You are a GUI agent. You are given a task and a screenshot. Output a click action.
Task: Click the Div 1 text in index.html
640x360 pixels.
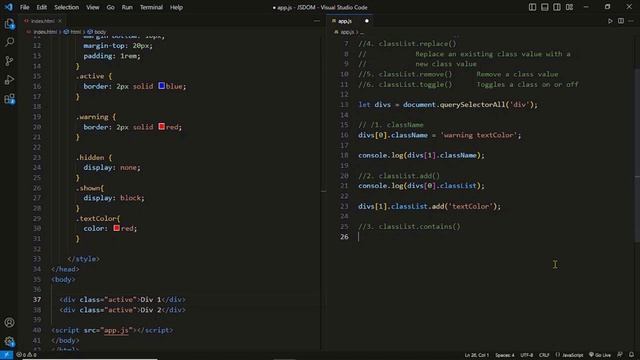(x=151, y=300)
